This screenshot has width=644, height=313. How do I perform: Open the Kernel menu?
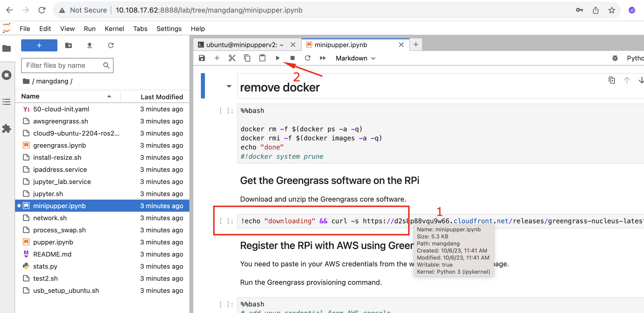(114, 29)
